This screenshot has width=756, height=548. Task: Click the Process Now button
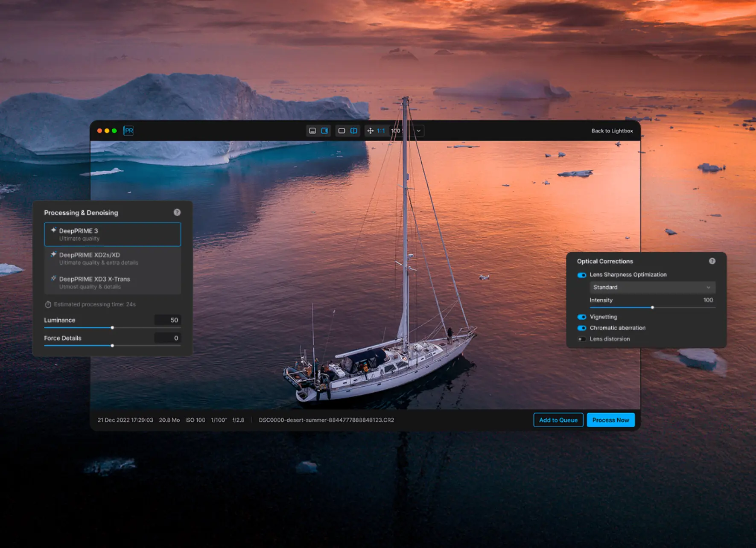(x=610, y=420)
